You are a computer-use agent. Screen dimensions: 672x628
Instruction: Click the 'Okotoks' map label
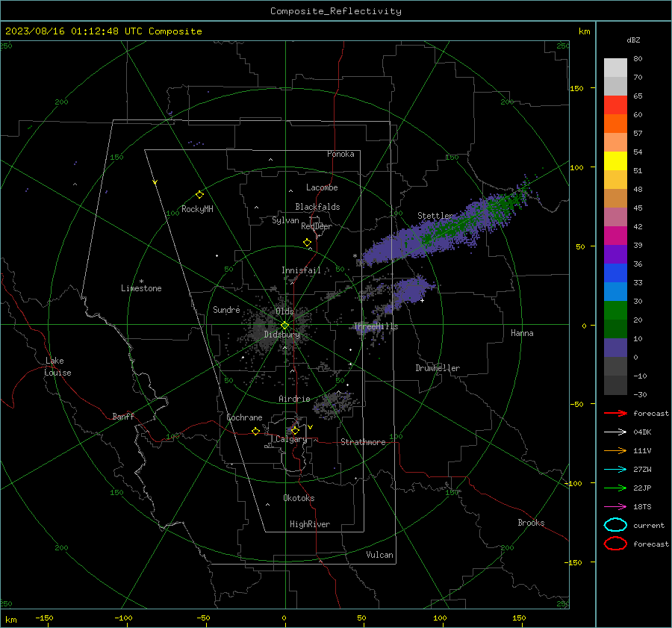(299, 498)
